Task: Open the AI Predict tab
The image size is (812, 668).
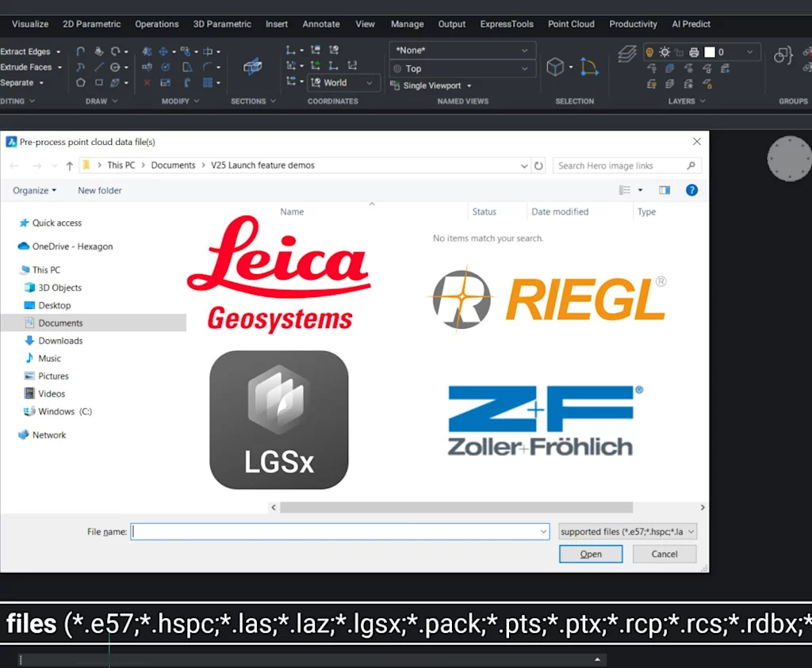Action: pyautogui.click(x=691, y=24)
